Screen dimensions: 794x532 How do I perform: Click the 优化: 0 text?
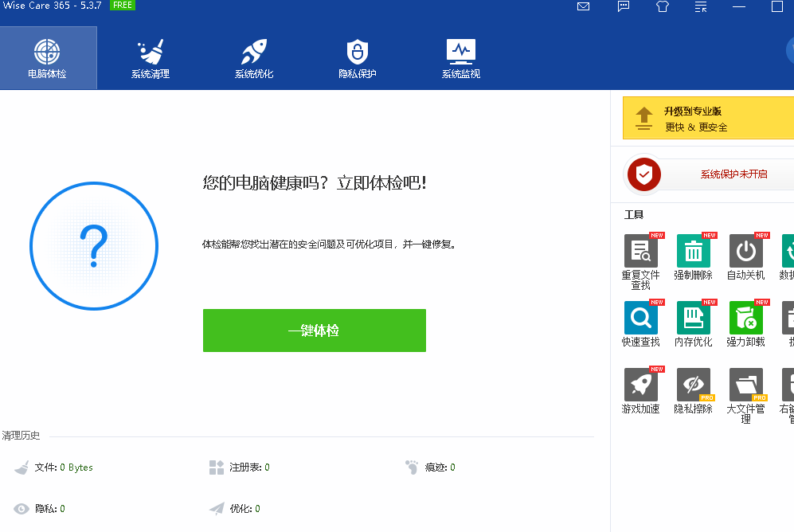click(x=244, y=509)
